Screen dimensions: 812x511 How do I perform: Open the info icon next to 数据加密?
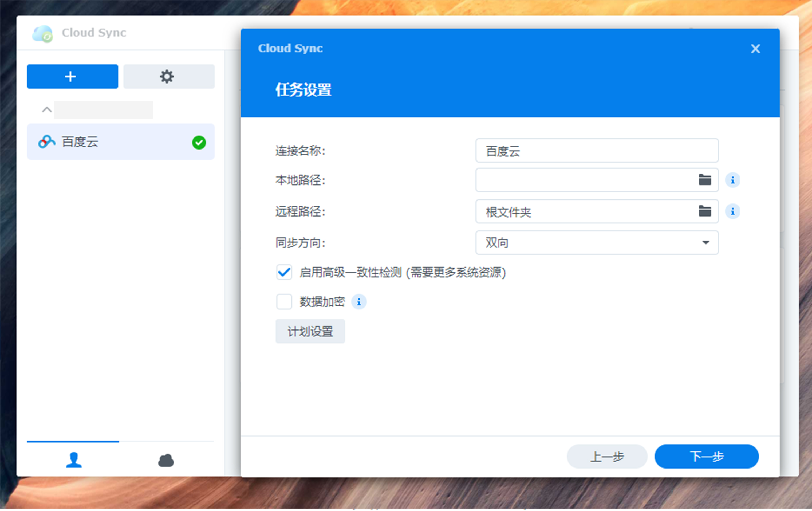(x=359, y=302)
